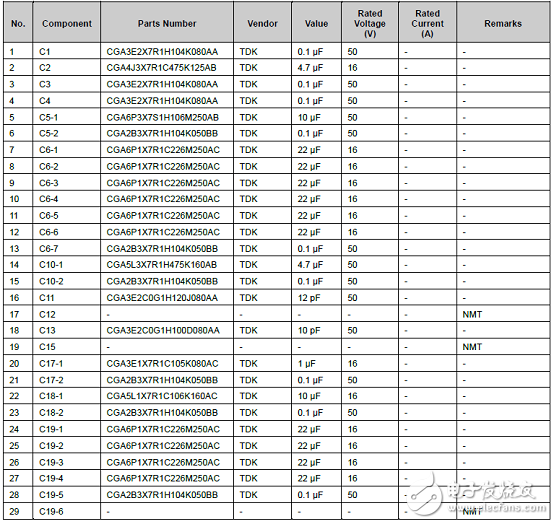Click the NMT remark in row C12
Screen dimensions: 554x524
(x=472, y=314)
